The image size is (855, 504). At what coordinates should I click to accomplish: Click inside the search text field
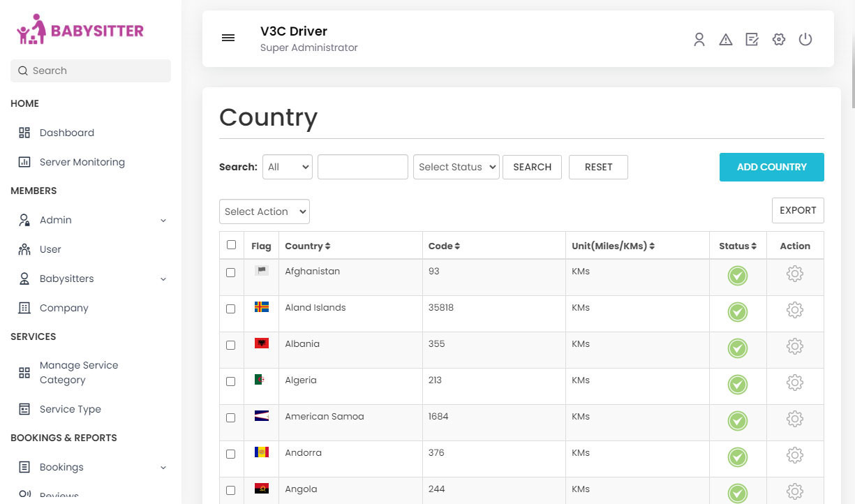point(362,167)
